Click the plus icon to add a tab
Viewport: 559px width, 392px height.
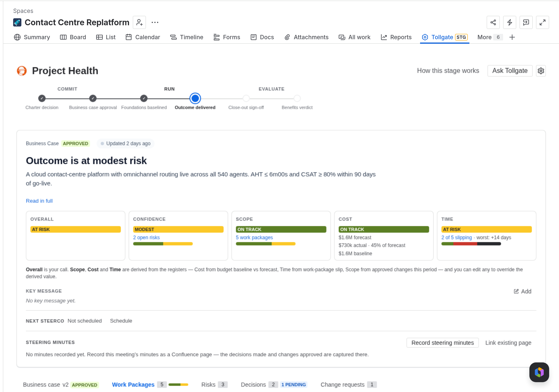[x=512, y=37]
